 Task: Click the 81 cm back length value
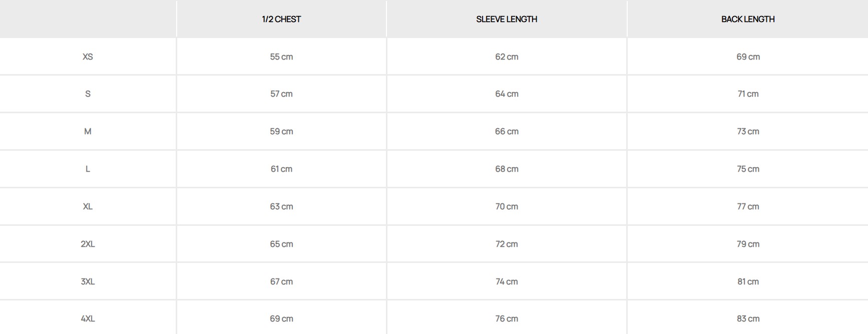coord(748,281)
